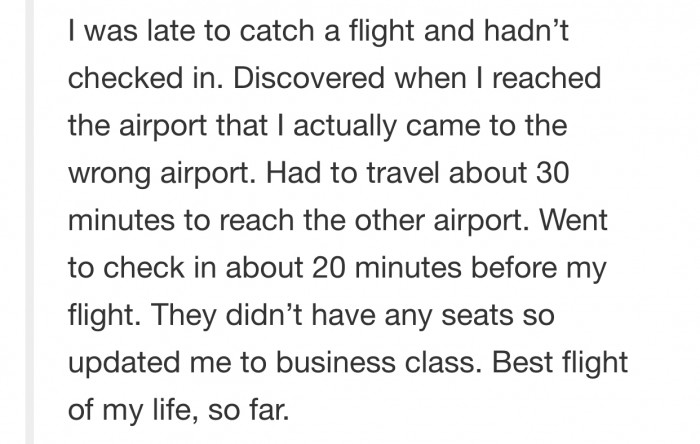Click the word "seats"

pyautogui.click(x=477, y=315)
